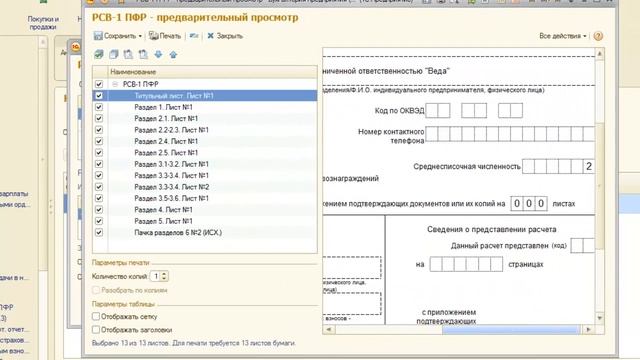The height and width of the screenshot is (360, 640).
Task: Uncheck the РСВ-1 ПФР root checkbox
Action: coord(99,84)
